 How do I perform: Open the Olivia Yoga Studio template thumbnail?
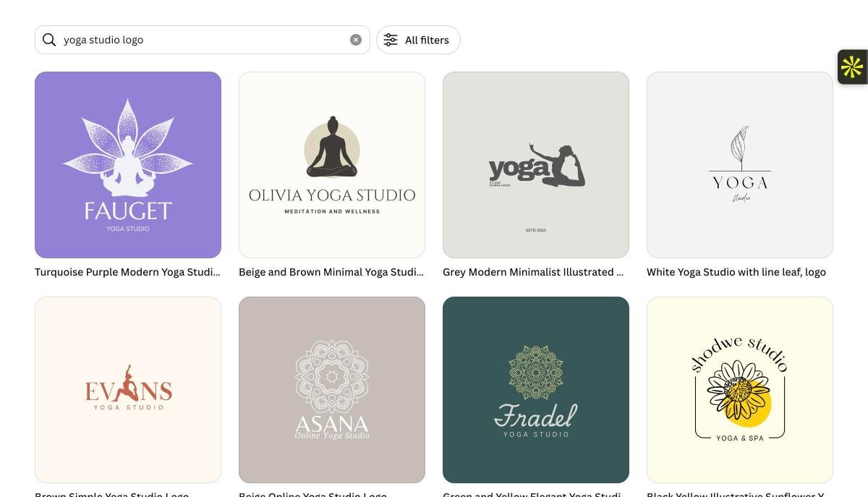pyautogui.click(x=332, y=165)
